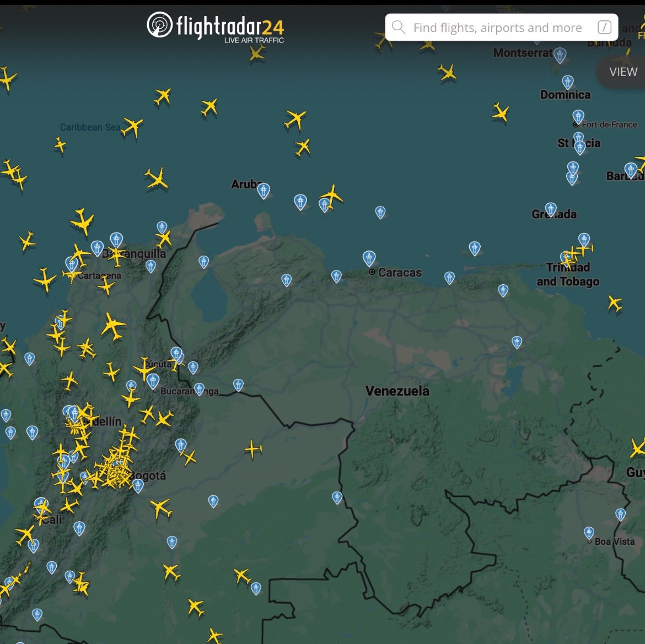The image size is (645, 644).
Task: Click the Dominica island label
Action: pyautogui.click(x=565, y=95)
